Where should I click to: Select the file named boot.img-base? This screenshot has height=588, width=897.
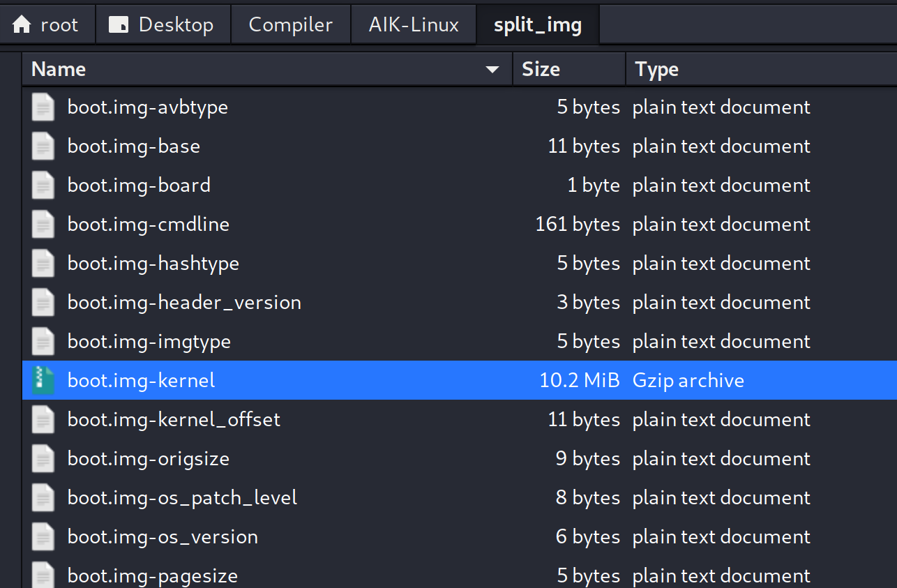(134, 146)
